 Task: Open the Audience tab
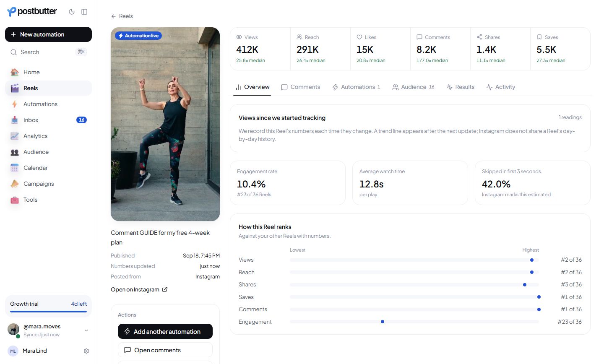click(x=413, y=87)
